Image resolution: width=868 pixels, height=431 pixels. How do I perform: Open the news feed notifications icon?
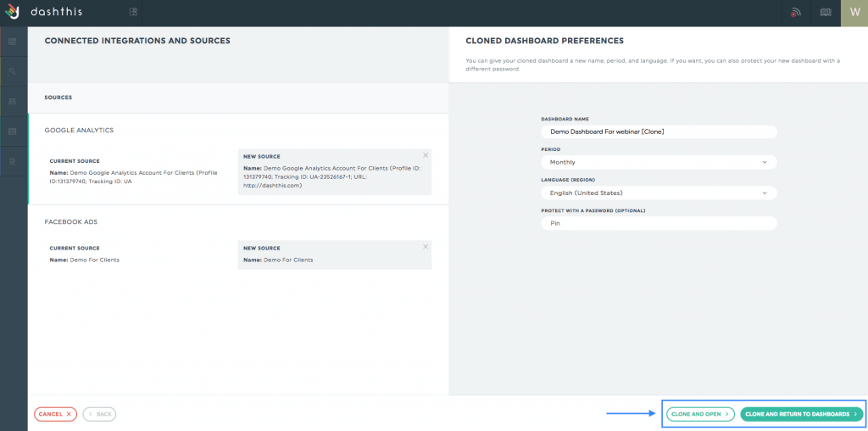click(795, 13)
